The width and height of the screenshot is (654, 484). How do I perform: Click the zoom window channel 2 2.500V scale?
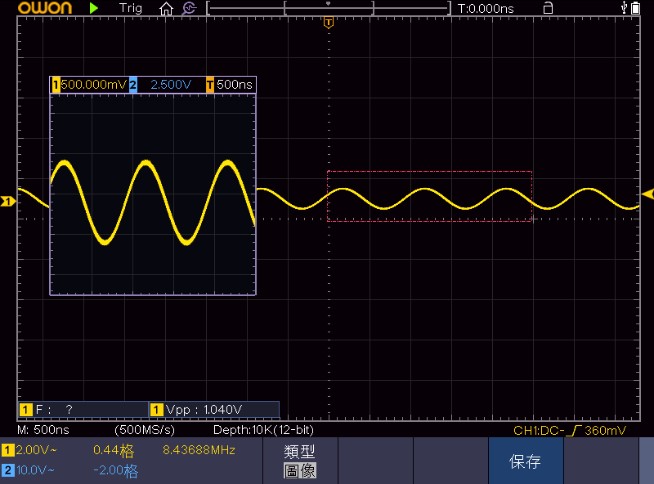161,85
